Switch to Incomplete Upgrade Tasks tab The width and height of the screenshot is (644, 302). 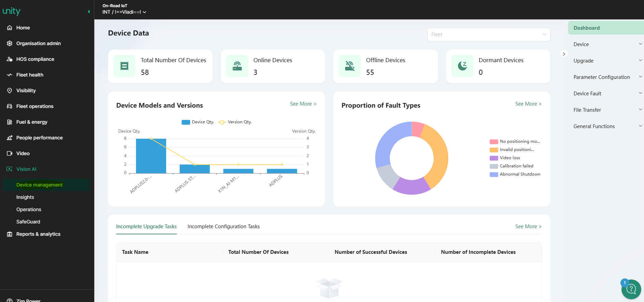(146, 226)
